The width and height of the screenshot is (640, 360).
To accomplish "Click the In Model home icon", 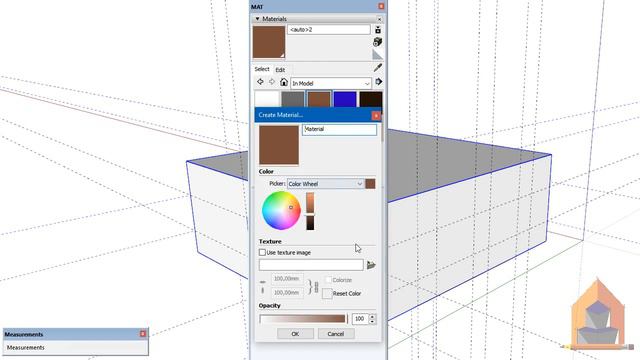I will (x=284, y=82).
